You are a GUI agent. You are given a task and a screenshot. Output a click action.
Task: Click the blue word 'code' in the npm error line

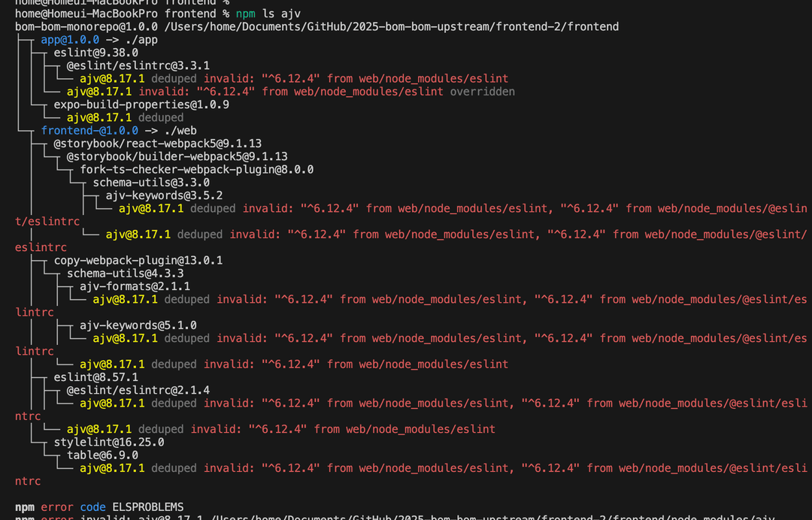tap(92, 507)
